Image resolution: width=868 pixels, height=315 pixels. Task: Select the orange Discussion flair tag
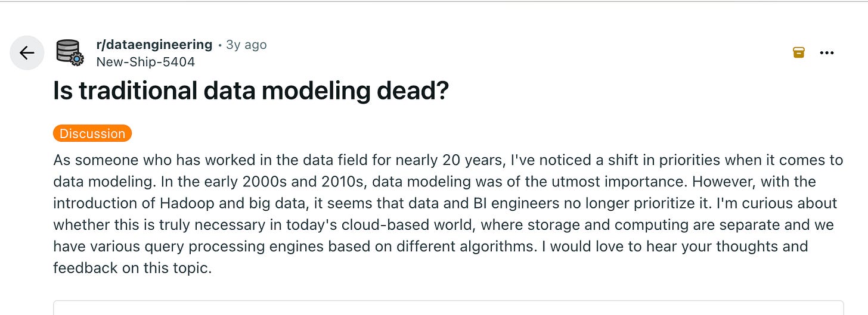[x=92, y=133]
